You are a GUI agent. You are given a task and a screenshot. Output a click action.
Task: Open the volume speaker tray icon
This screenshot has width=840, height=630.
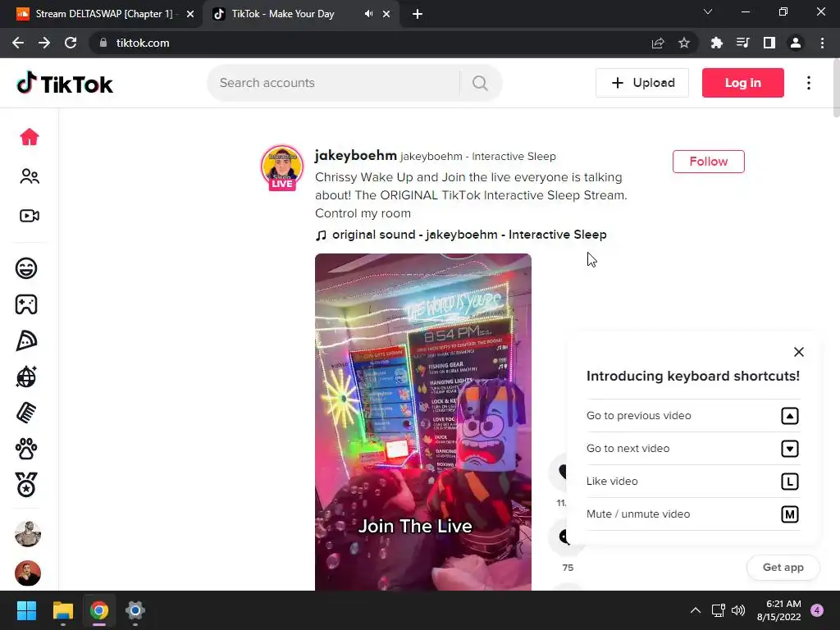tap(738, 610)
